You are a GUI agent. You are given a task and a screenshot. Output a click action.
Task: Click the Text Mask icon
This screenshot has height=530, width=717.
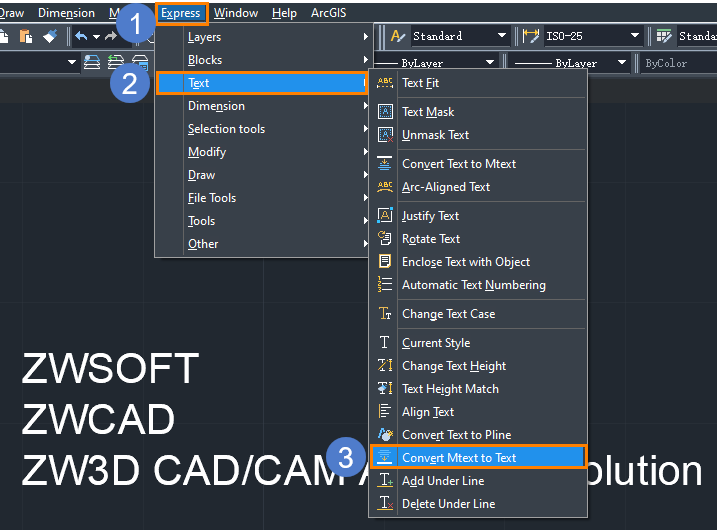pos(385,112)
